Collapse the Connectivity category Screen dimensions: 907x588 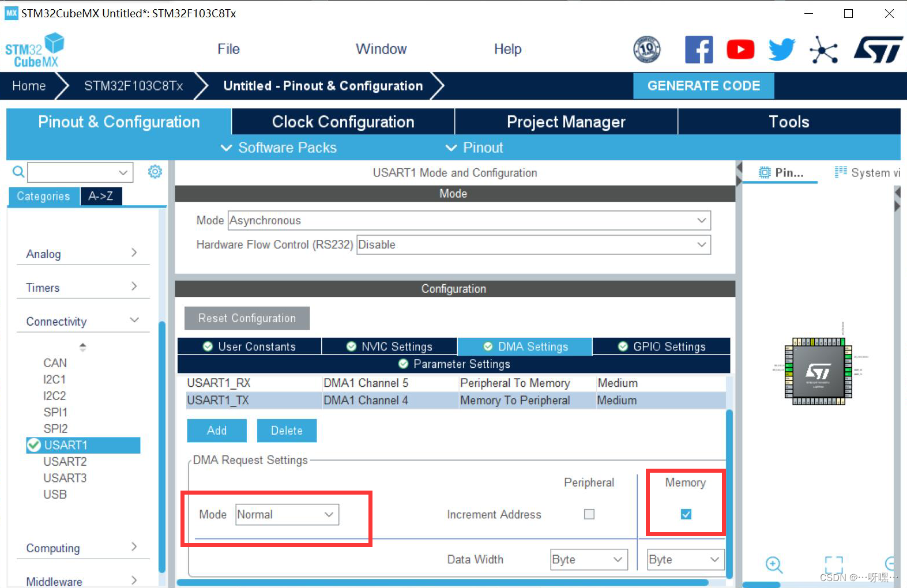[83, 321]
